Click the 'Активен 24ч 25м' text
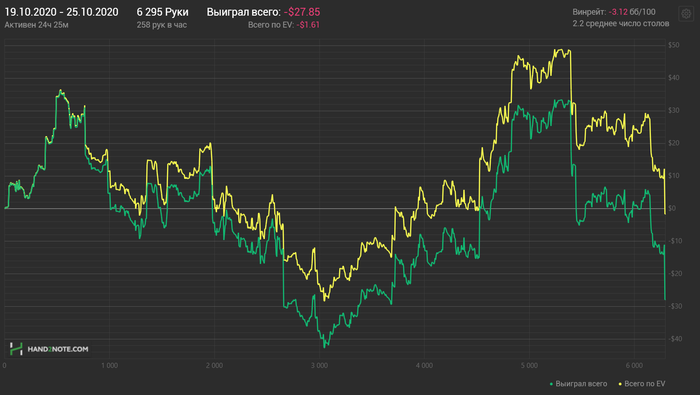This screenshot has height=395, width=700. point(36,25)
